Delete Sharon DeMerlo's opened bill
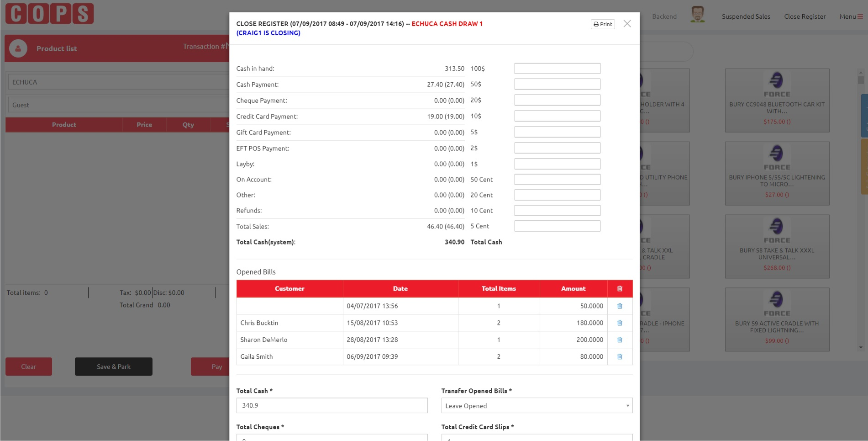The width and height of the screenshot is (868, 441). pos(620,340)
